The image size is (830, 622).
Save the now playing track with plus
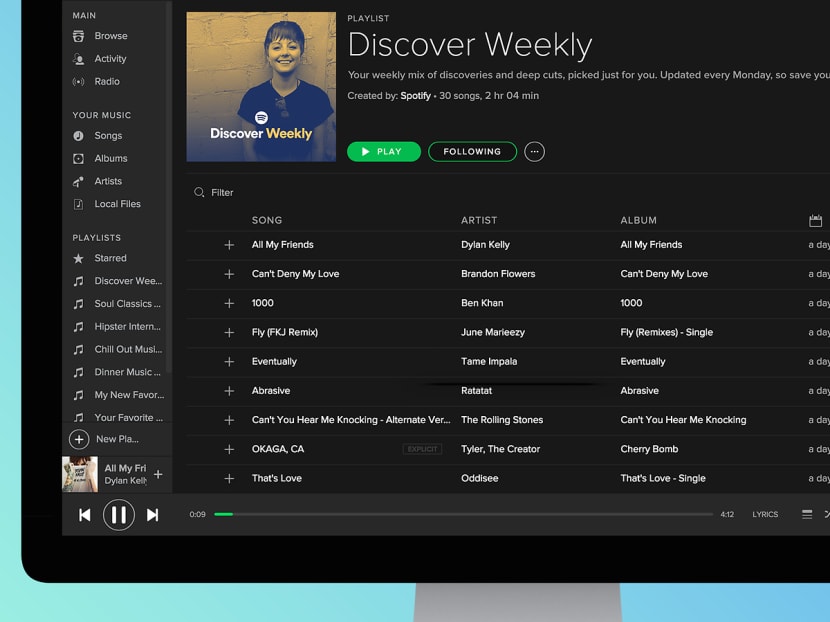[x=158, y=474]
